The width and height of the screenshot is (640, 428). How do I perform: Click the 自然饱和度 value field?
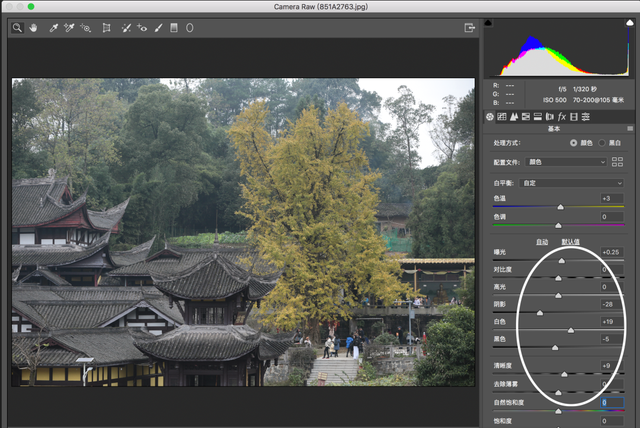click(612, 402)
